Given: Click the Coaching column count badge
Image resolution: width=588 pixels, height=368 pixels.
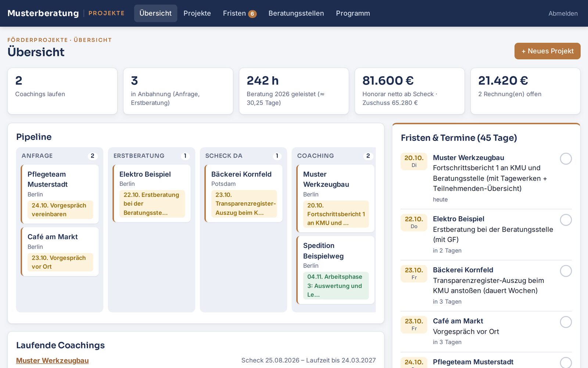Looking at the screenshot, I should [x=368, y=156].
